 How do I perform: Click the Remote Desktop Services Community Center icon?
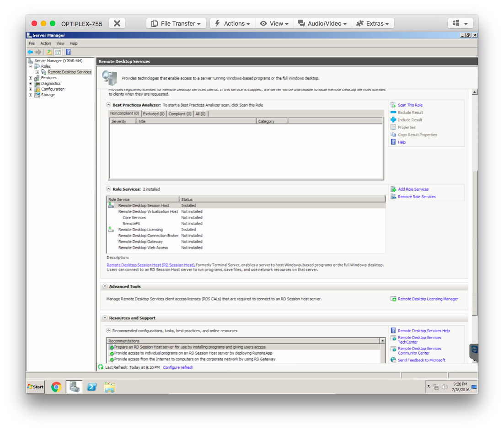tap(393, 349)
